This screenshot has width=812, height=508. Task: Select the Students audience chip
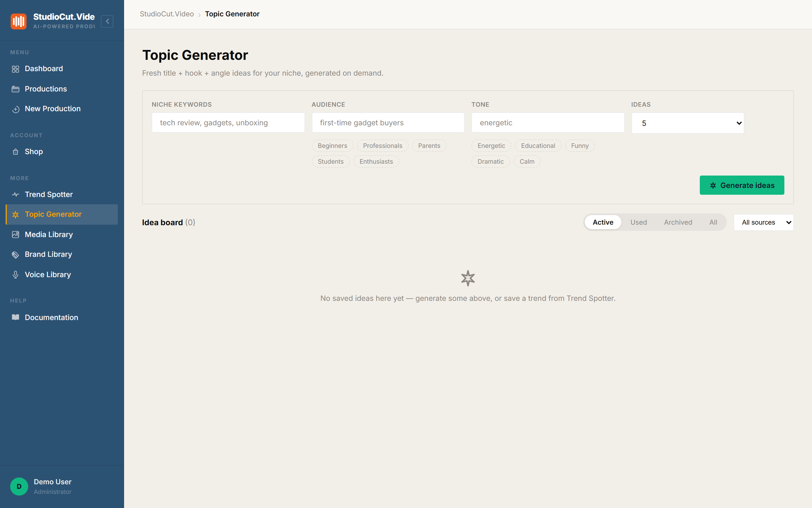331,162
